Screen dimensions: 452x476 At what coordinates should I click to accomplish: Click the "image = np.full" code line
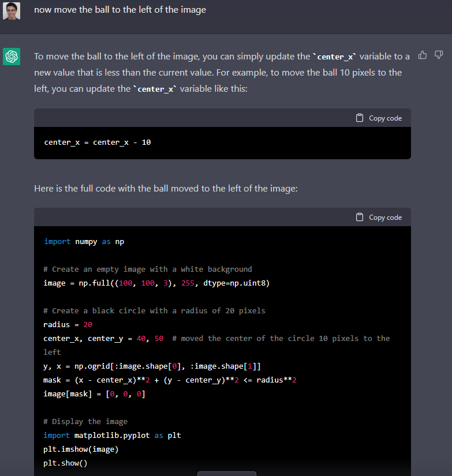click(x=156, y=283)
